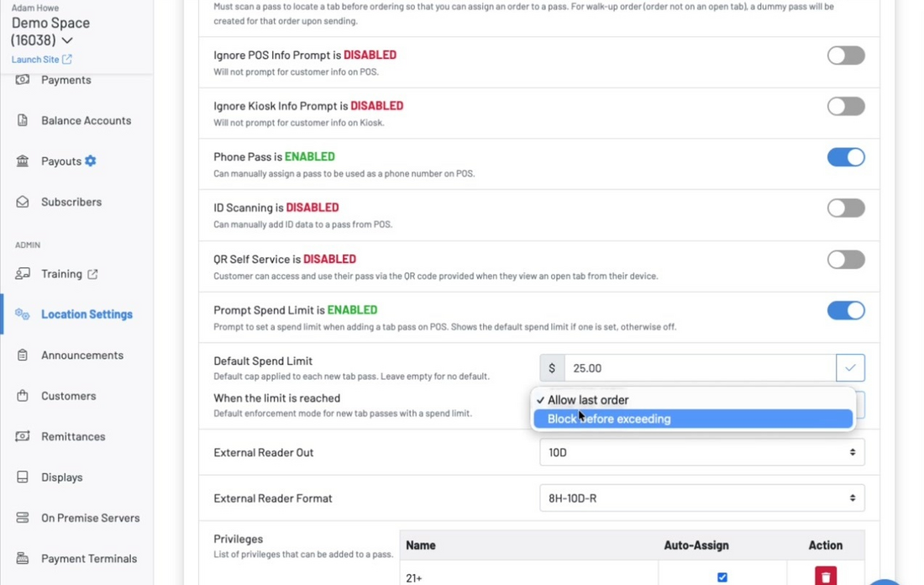Click the On Premise Servers icon

(23, 518)
